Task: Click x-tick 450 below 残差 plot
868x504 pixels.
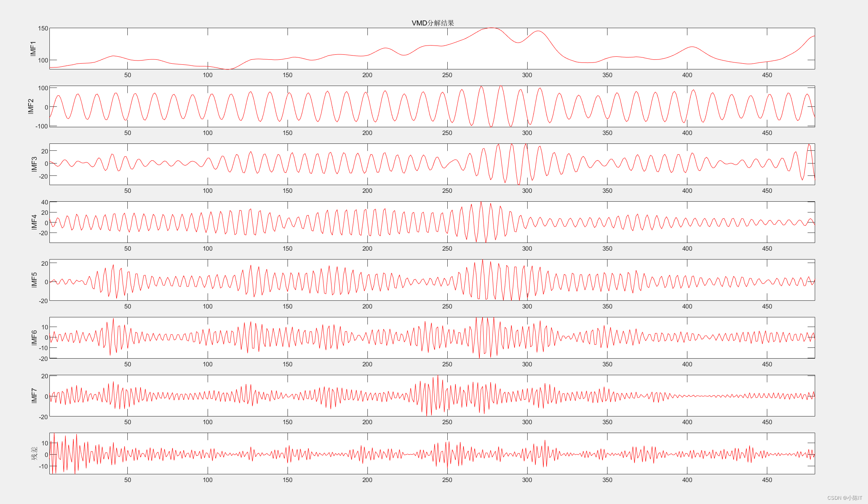Action: coord(767,480)
